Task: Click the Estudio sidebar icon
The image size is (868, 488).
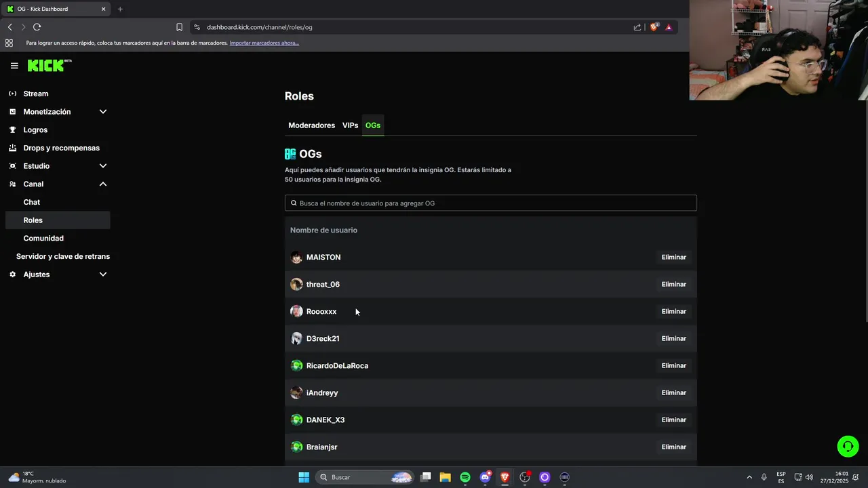Action: [12, 166]
